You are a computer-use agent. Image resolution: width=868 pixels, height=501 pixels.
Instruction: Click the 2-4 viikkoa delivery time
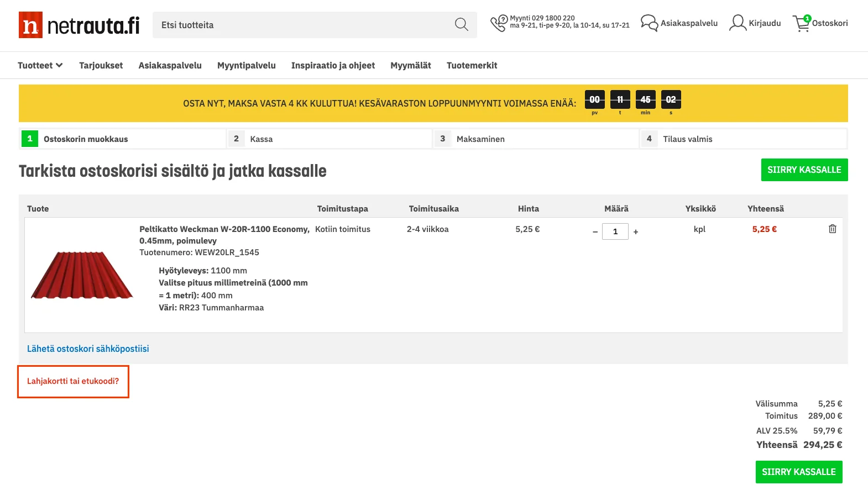(428, 229)
